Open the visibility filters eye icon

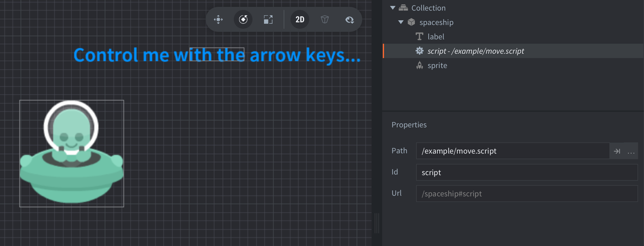pos(350,20)
